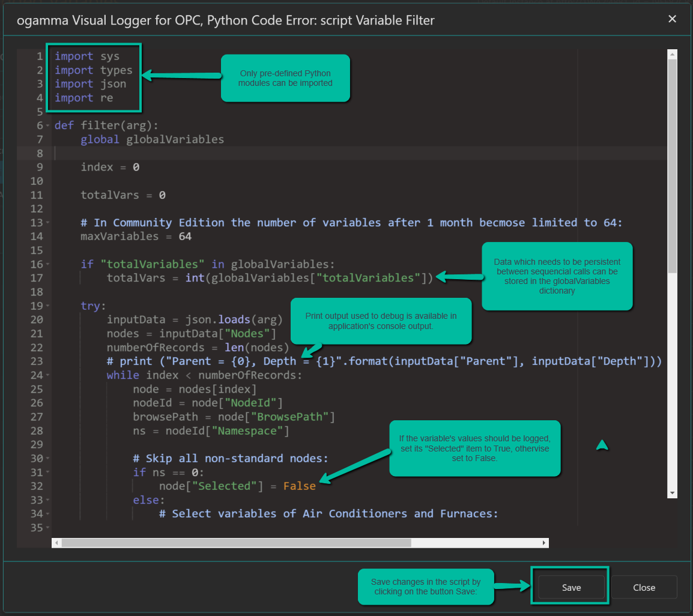Click the False value on line 32
The height and width of the screenshot is (616, 693).
pos(299,486)
